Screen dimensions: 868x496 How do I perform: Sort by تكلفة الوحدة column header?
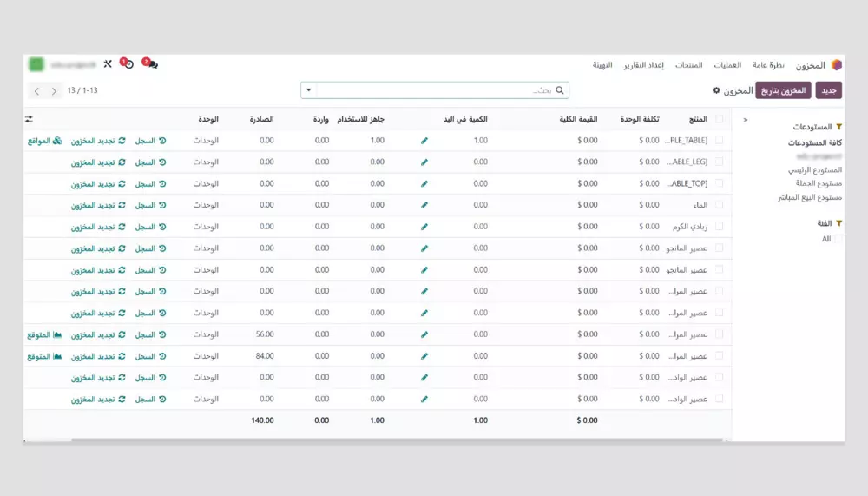(x=640, y=119)
